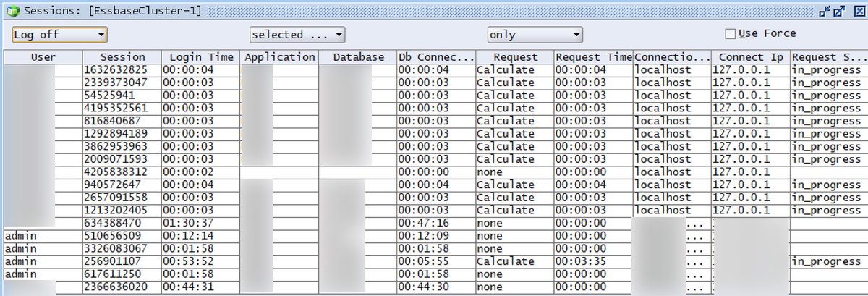Click 'none' request in session 4205838312 row

[490, 172]
